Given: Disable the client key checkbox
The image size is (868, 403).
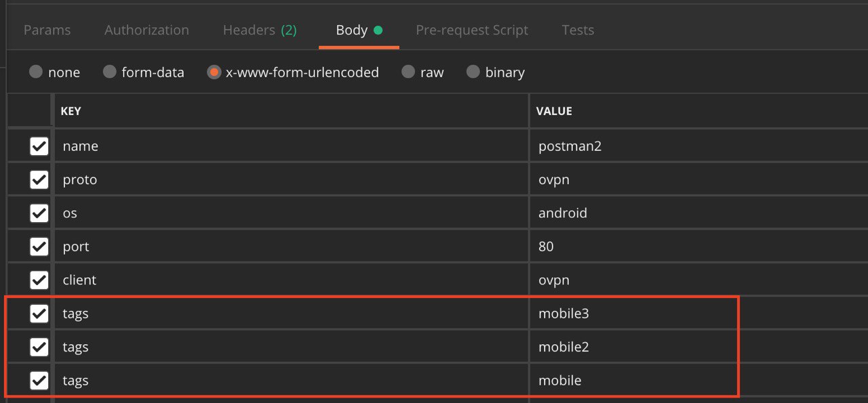Looking at the screenshot, I should 39,280.
